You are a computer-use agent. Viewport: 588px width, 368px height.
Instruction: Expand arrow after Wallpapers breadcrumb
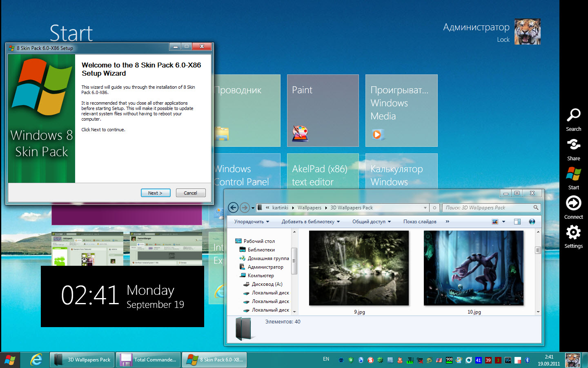(x=326, y=208)
